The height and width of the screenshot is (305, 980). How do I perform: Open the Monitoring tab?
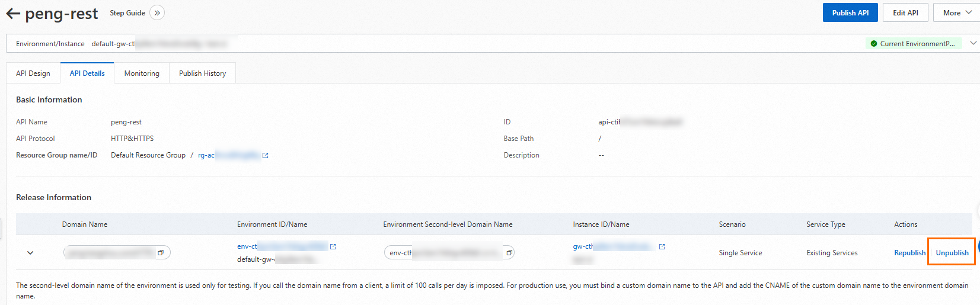tap(142, 73)
